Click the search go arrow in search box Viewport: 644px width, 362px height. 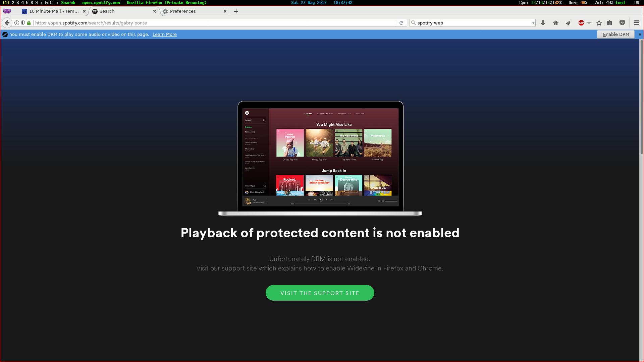(x=533, y=23)
